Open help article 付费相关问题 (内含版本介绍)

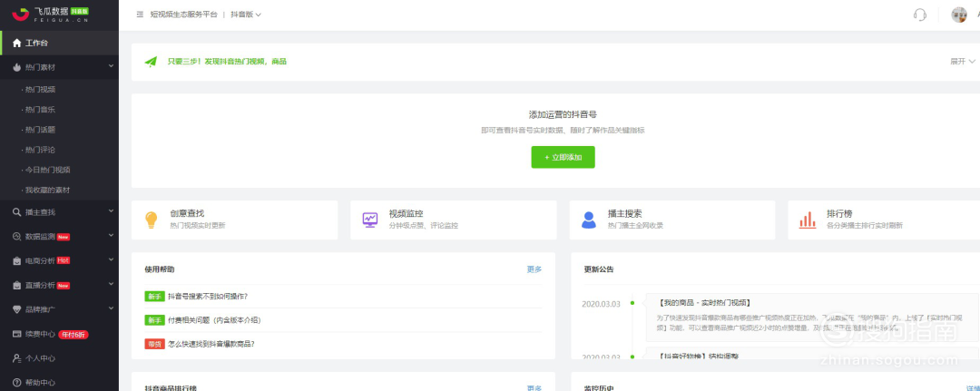click(x=214, y=320)
